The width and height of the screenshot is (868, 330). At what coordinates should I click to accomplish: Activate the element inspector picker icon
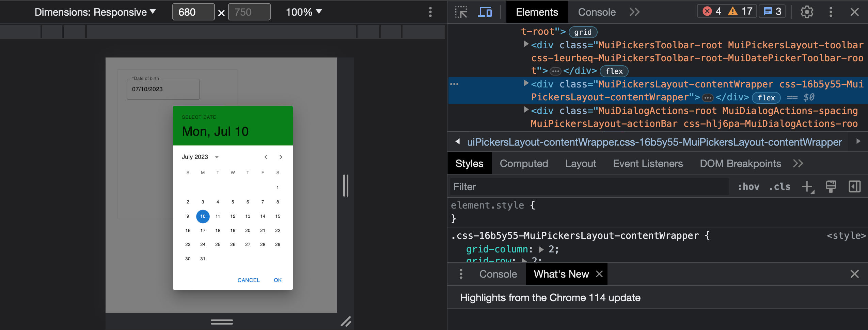[461, 12]
